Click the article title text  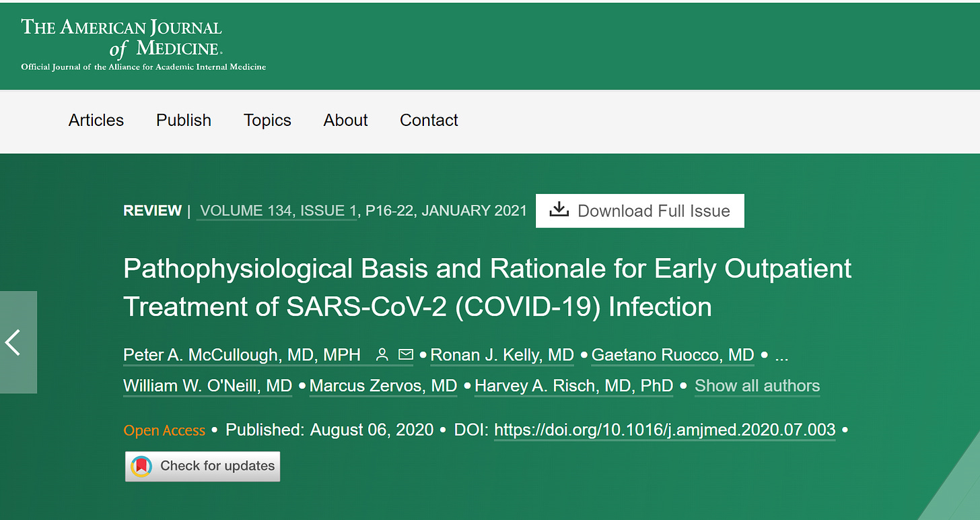tap(487, 288)
